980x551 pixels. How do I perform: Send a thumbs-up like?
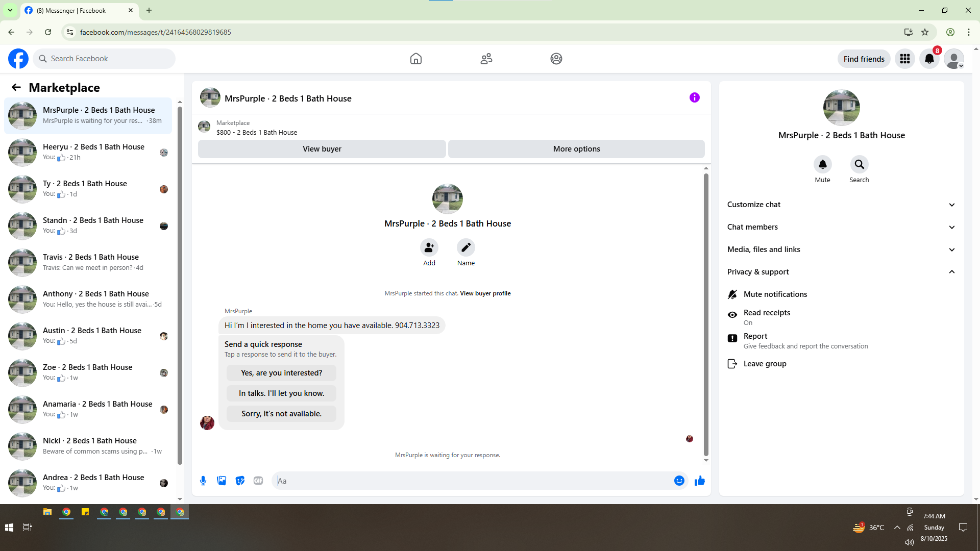699,481
